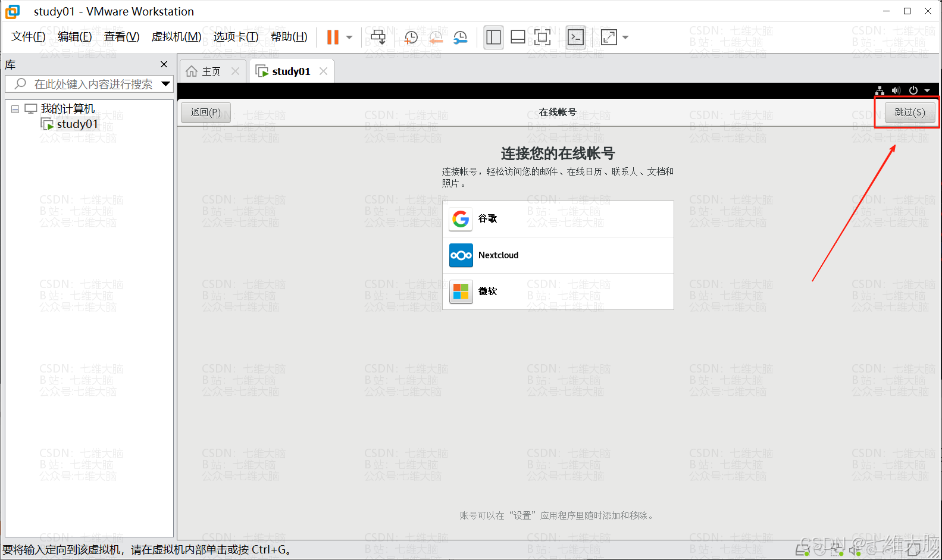Open the 查看(V) menu
The height and width of the screenshot is (560, 942).
pyautogui.click(x=122, y=37)
